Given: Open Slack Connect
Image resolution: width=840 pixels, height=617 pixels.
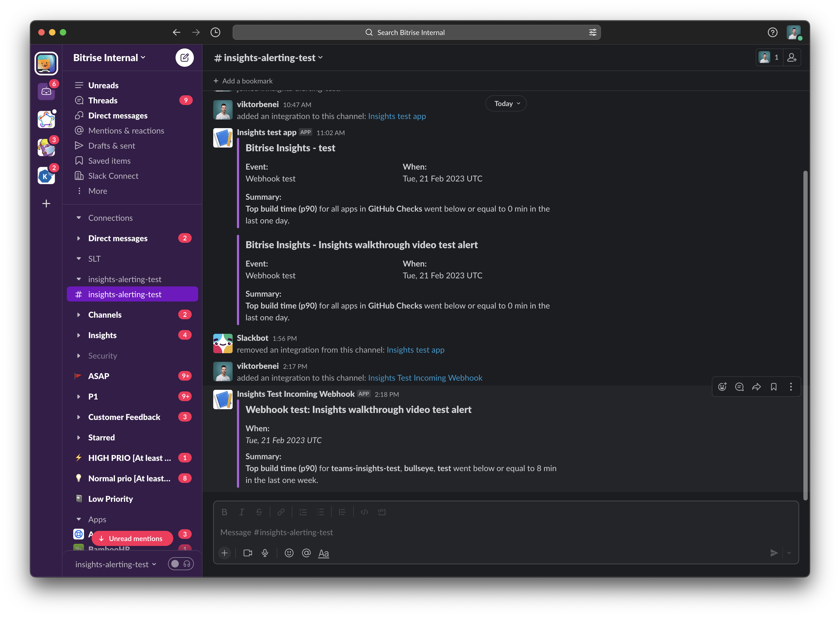Looking at the screenshot, I should coord(132,176).
